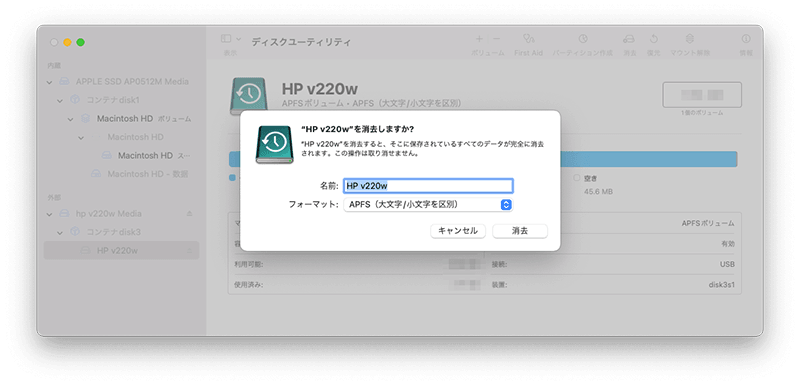
Task: Collapse the hp v220w Media tree row
Action: (x=49, y=214)
